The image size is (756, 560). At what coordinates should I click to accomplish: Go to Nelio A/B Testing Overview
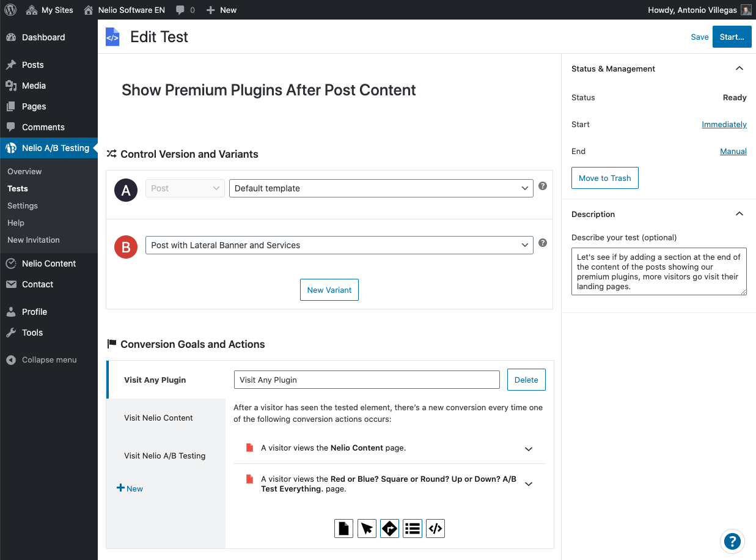[24, 172]
